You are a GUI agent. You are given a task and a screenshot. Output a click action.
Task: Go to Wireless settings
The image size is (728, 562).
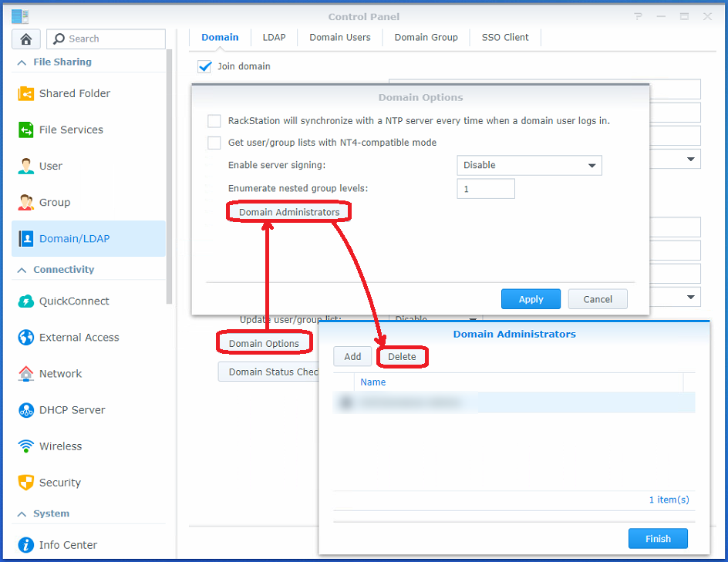coord(60,446)
